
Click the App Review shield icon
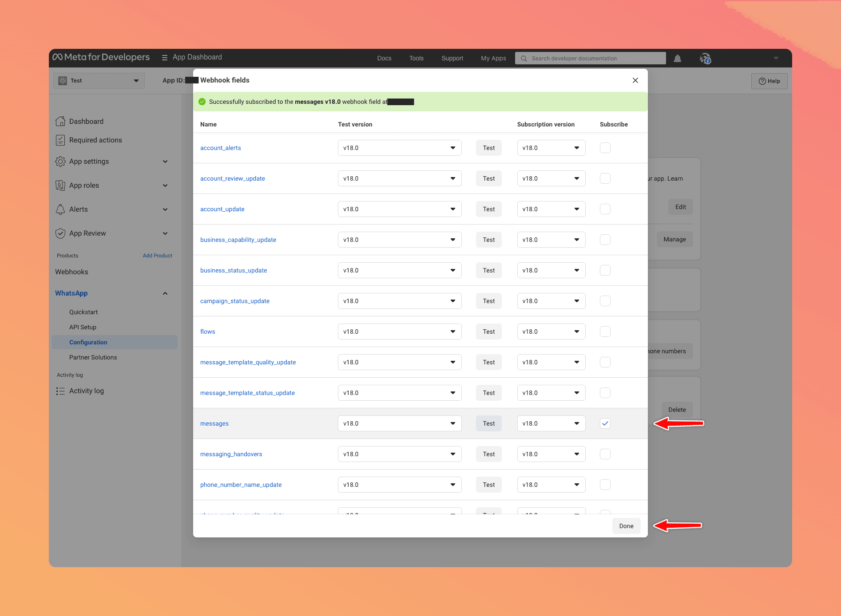click(60, 233)
